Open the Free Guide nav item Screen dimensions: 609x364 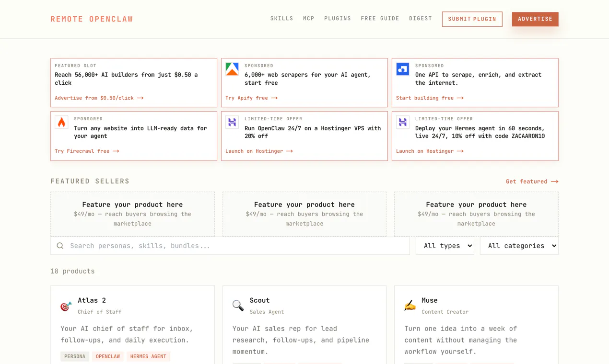[x=380, y=19]
